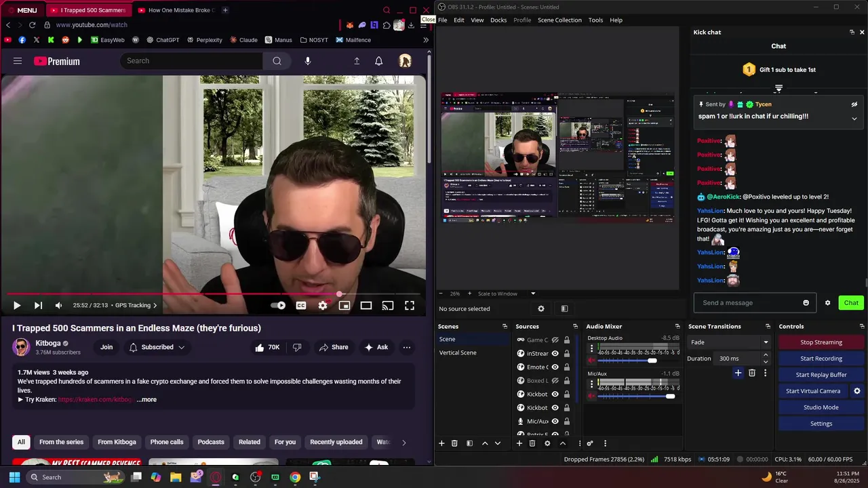The width and height of the screenshot is (868, 488).
Task: Switch to theater mode in player
Action: pos(366,306)
